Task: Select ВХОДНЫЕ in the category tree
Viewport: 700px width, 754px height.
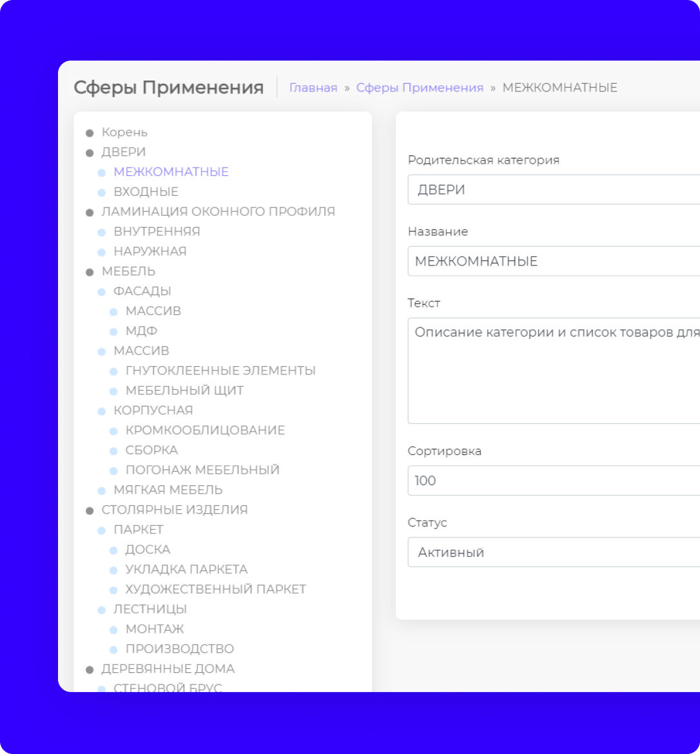Action: [x=146, y=192]
